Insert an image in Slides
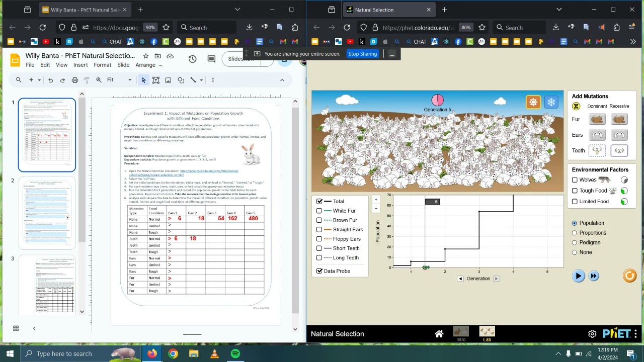 coord(168,80)
